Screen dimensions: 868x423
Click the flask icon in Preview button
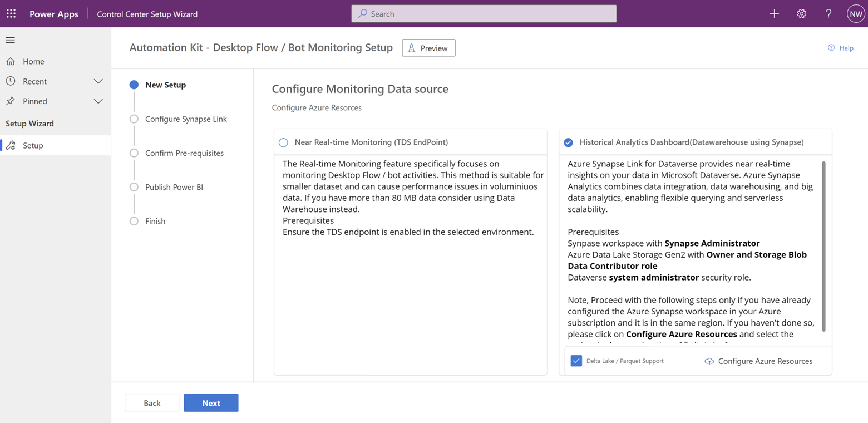click(x=412, y=48)
